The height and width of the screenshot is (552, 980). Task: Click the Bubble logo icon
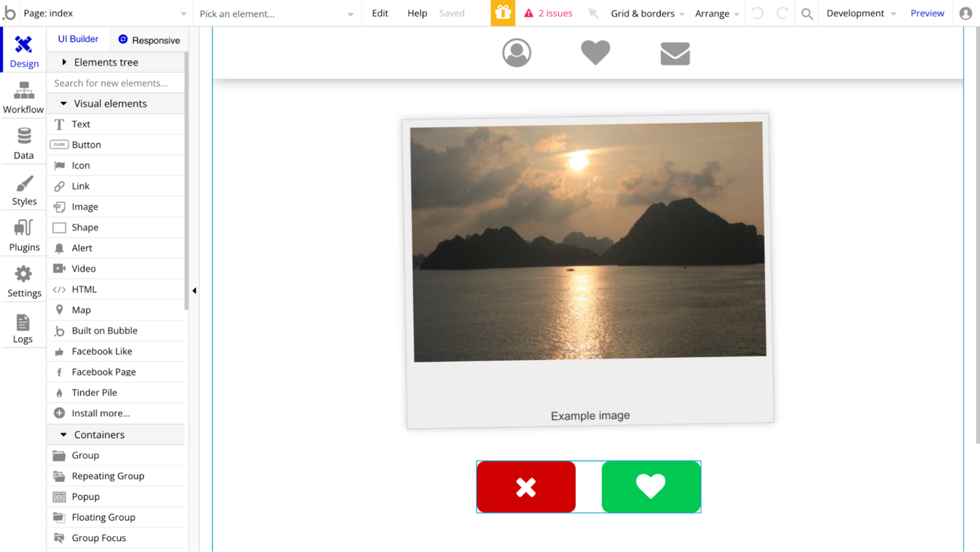[x=9, y=13]
